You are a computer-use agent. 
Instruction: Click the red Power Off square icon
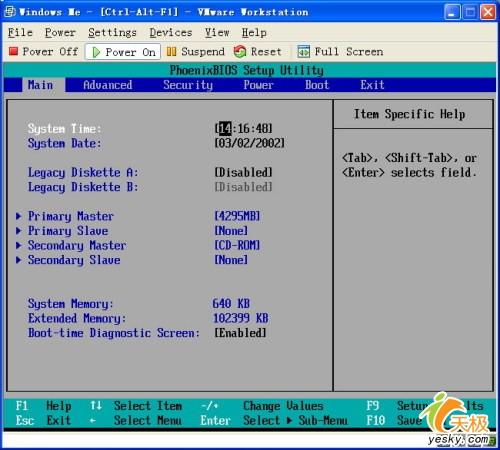click(13, 51)
